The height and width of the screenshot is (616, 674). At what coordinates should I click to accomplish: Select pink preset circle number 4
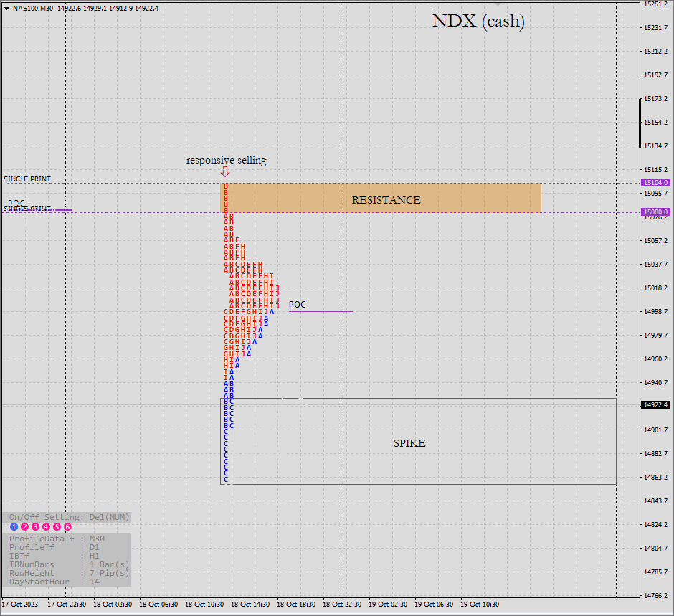pyautogui.click(x=46, y=527)
